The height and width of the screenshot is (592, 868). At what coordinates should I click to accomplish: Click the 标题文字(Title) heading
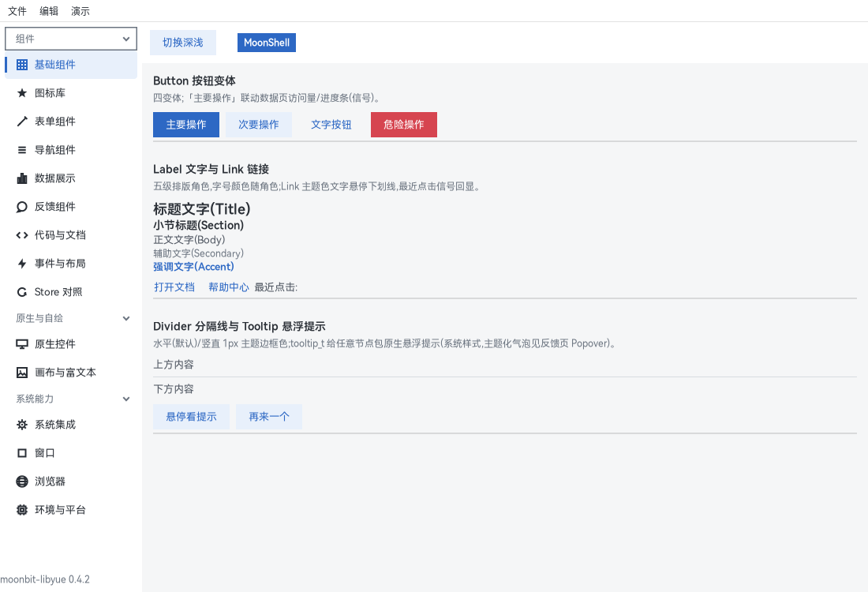tap(202, 209)
